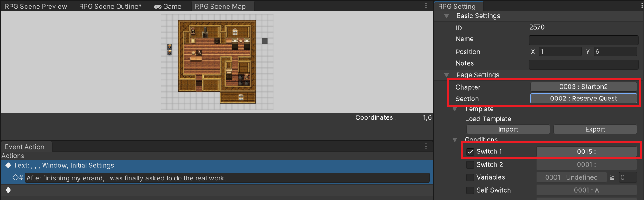Screen dimensions: 644x200
Task: Select the dark gray event square right of map
Action: pos(265,41)
